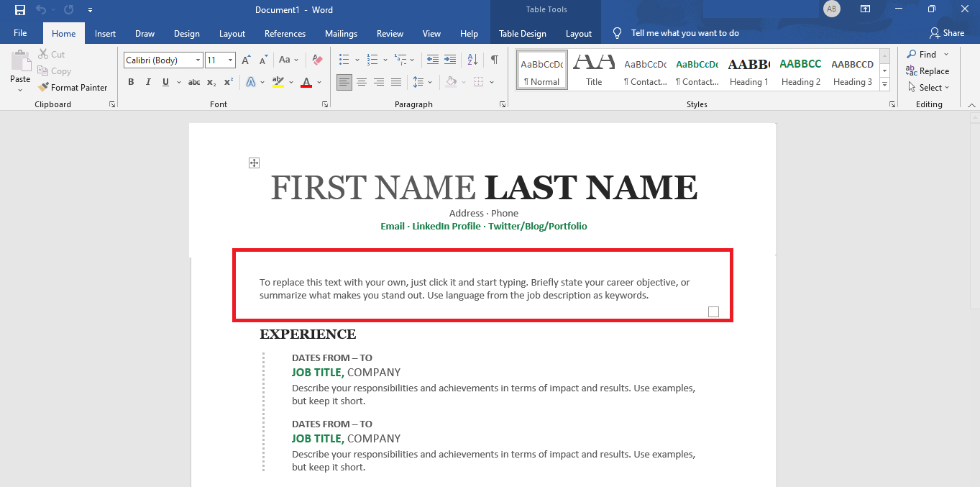Image resolution: width=980 pixels, height=487 pixels.
Task: Toggle bold formatting
Action: 131,82
